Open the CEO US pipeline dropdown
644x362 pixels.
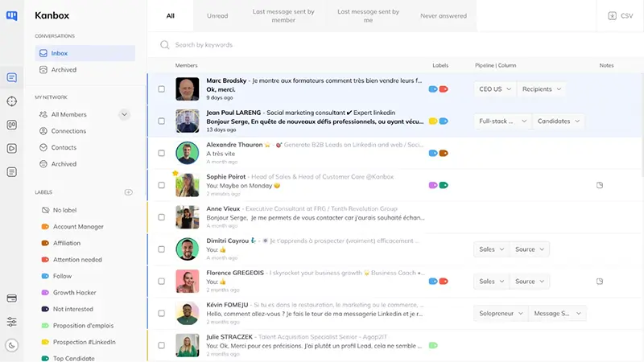(493, 89)
